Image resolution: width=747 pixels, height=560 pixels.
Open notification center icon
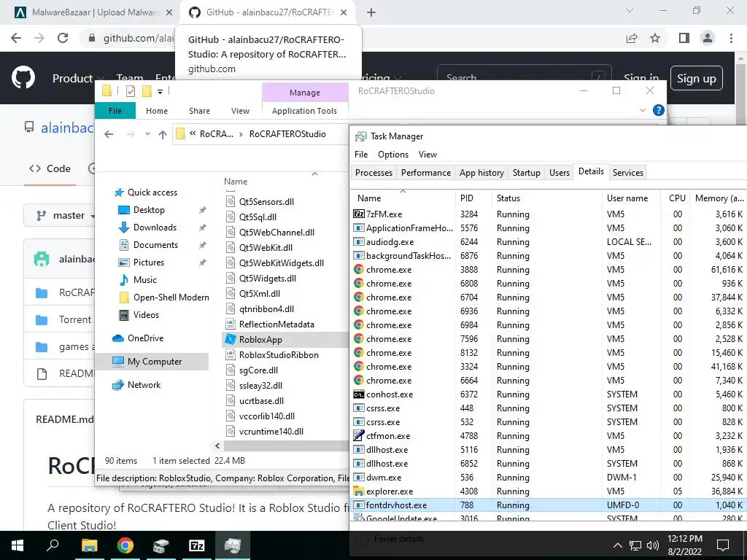coord(723,545)
